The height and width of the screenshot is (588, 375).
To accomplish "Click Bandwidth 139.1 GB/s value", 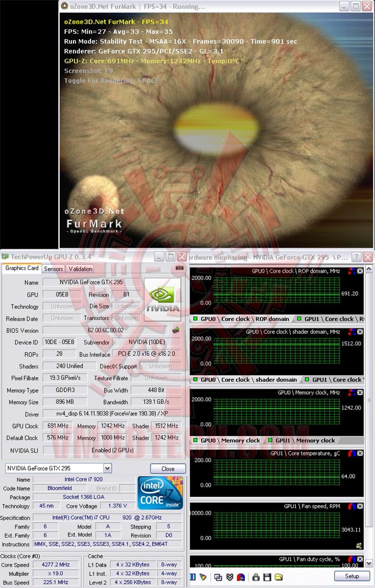I will [x=156, y=401].
